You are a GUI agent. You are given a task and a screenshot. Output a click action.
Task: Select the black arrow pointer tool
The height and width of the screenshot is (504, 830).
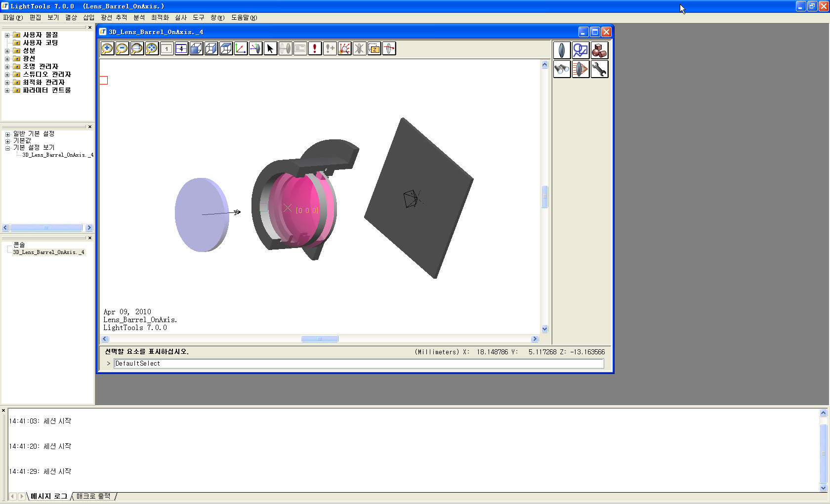coord(270,48)
